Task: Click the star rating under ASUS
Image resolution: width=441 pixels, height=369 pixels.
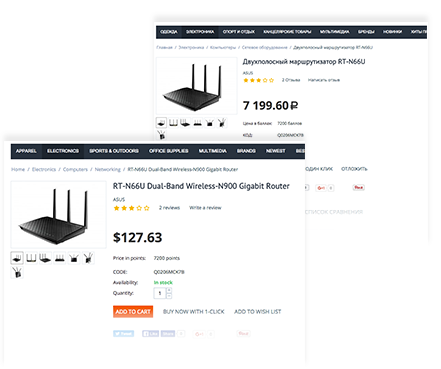Action: tap(131, 208)
